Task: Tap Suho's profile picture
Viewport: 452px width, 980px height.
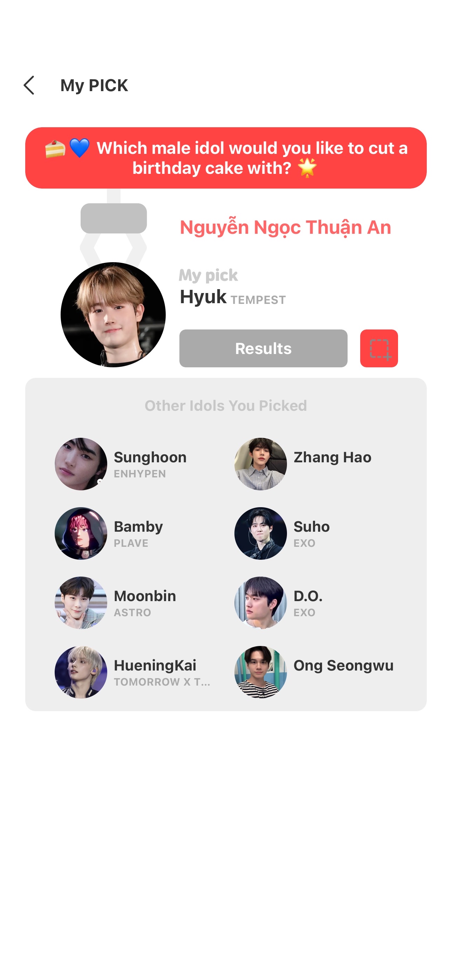Action: tap(261, 533)
